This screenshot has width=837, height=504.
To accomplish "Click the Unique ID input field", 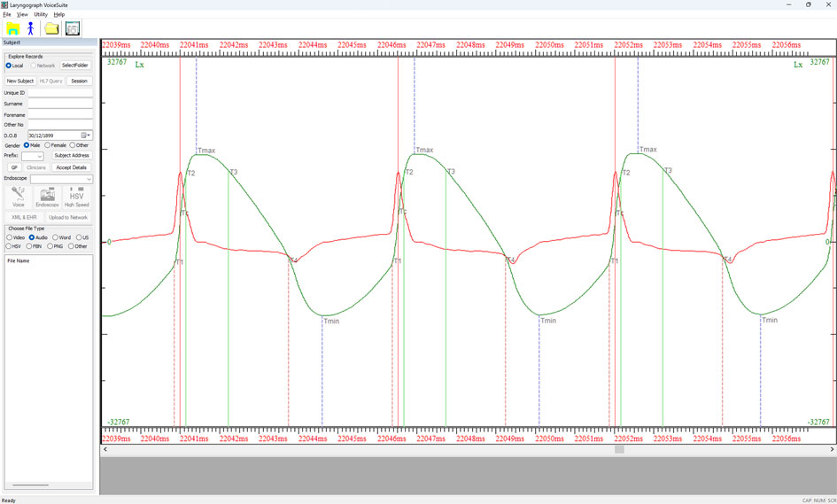I will (60, 93).
